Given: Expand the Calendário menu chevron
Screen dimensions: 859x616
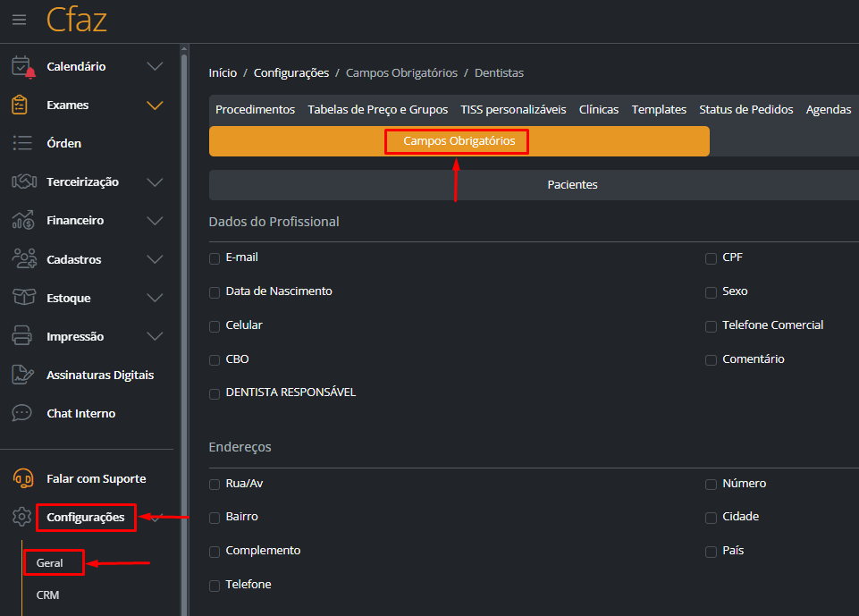Looking at the screenshot, I should tap(155, 66).
